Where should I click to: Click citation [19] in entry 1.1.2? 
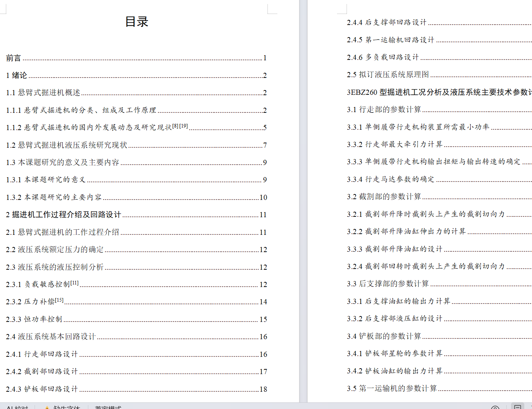click(x=184, y=126)
